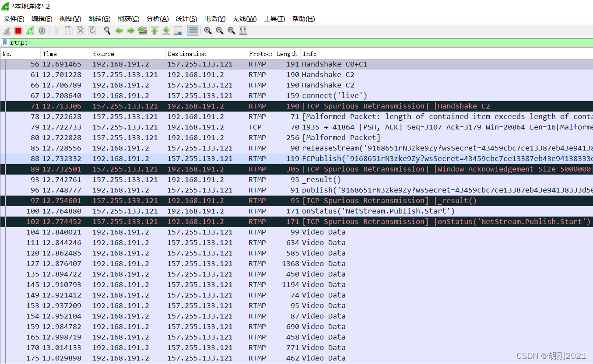Open the 视图(V) menu
This screenshot has width=593, height=364.
(x=70, y=19)
